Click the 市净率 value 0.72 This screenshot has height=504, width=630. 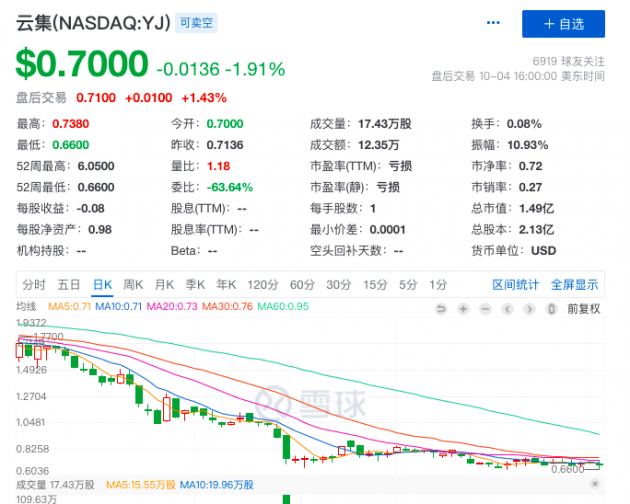[x=530, y=166]
